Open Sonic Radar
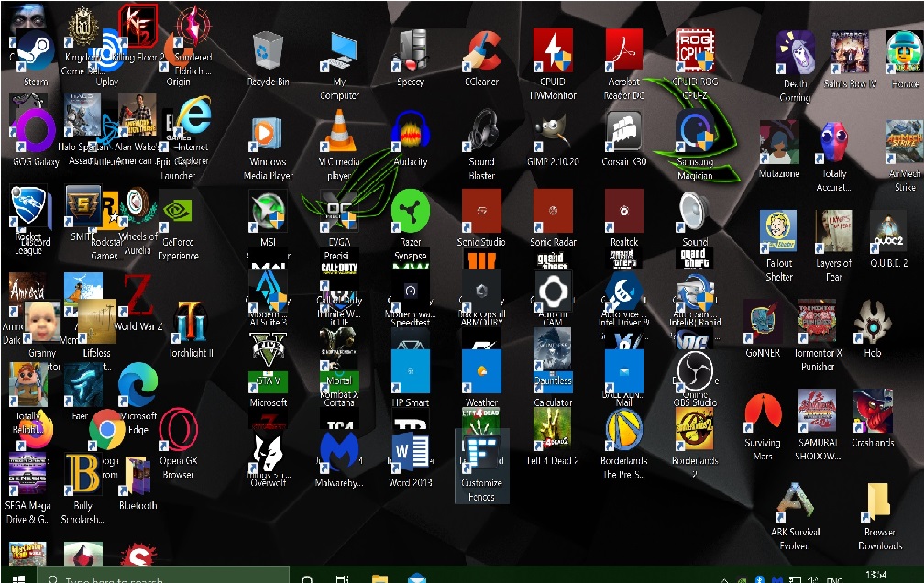The height and width of the screenshot is (583, 924). pos(553,211)
